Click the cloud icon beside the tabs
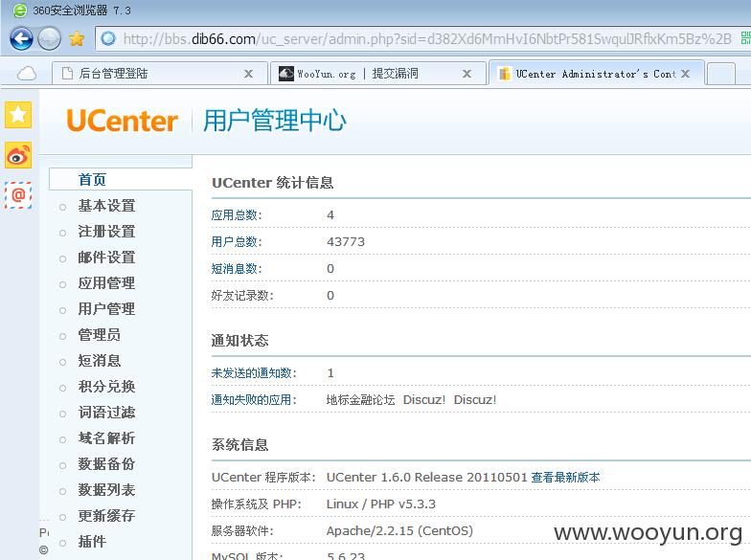Screen dimensions: 751x560 pyautogui.click(x=27, y=74)
